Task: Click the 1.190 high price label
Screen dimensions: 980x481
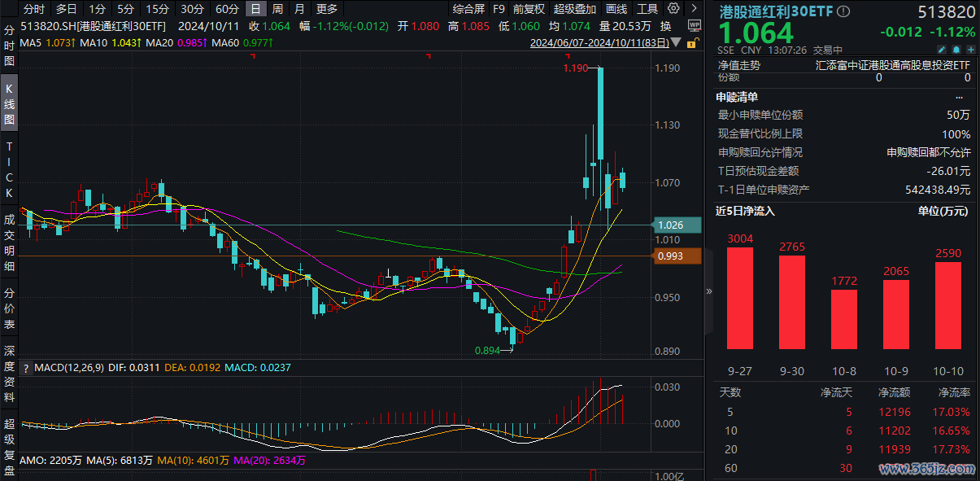Action: tap(575, 68)
